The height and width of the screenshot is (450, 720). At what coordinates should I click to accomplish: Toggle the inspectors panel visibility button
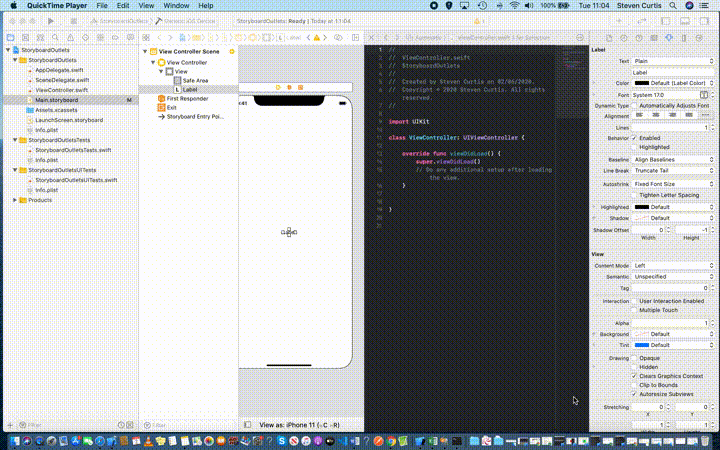[x=704, y=21]
